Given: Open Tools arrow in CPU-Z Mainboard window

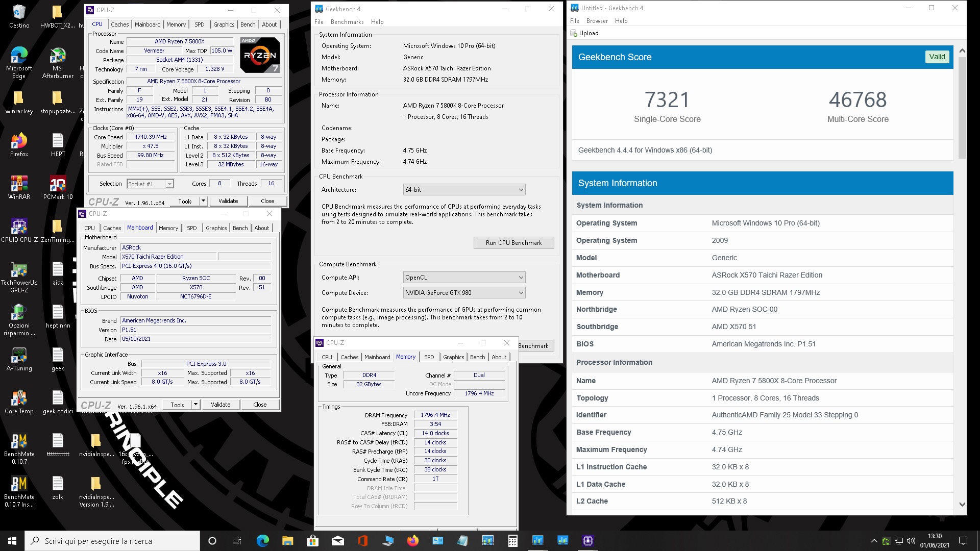Looking at the screenshot, I should pos(195,405).
